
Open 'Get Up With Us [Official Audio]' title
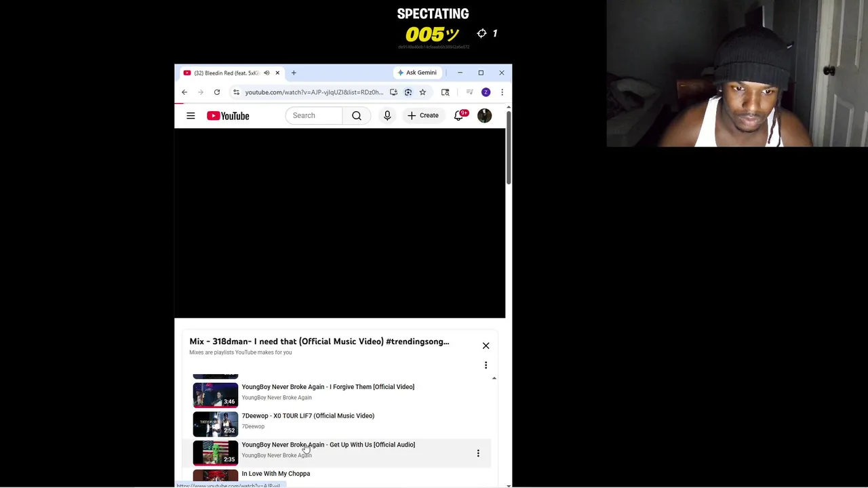pos(328,445)
